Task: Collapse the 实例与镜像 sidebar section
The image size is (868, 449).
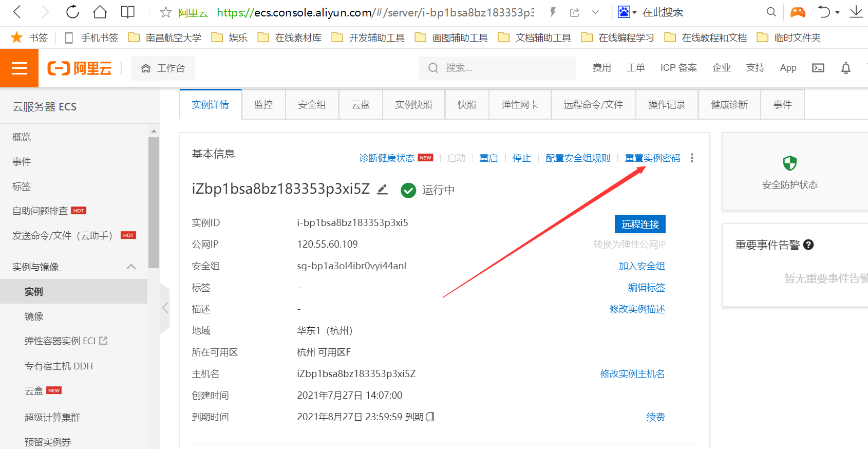Action: [131, 267]
